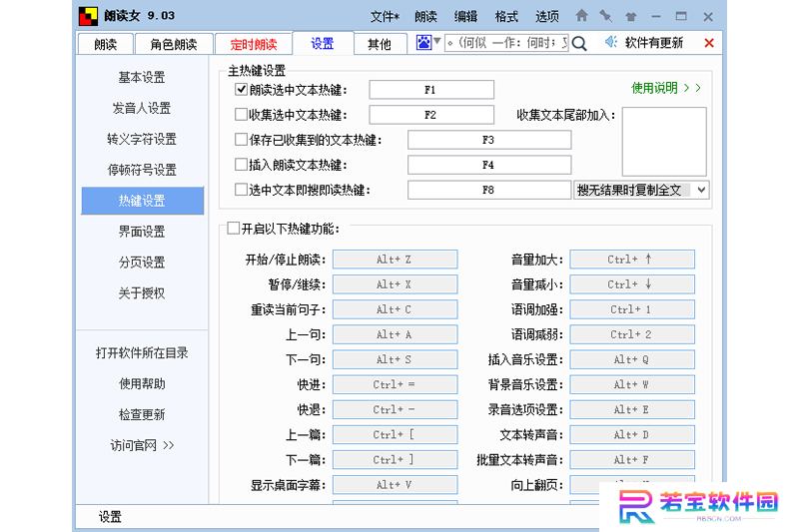799x532 pixels.
Task: Click the F8 hotkey field
Action: [x=488, y=190]
